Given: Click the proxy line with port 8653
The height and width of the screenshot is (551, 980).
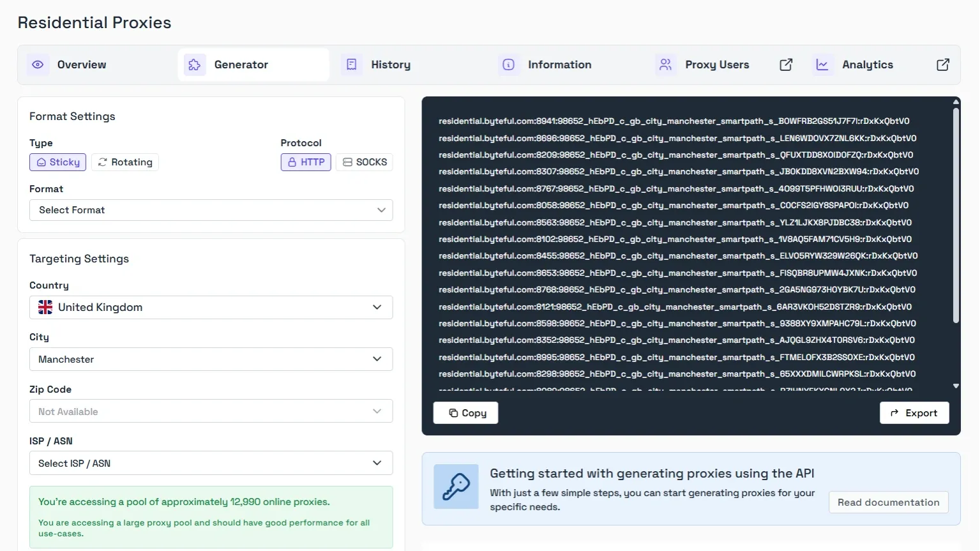Looking at the screenshot, I should [678, 273].
